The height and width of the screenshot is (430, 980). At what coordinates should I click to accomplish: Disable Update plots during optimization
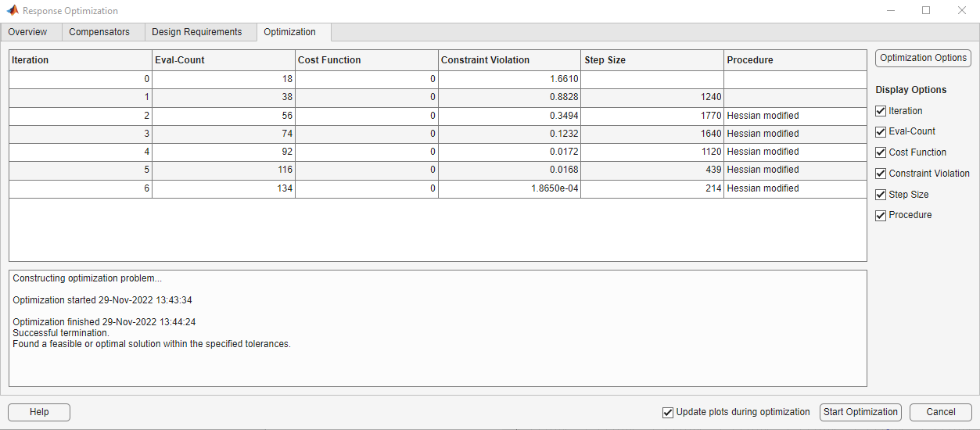[667, 412]
